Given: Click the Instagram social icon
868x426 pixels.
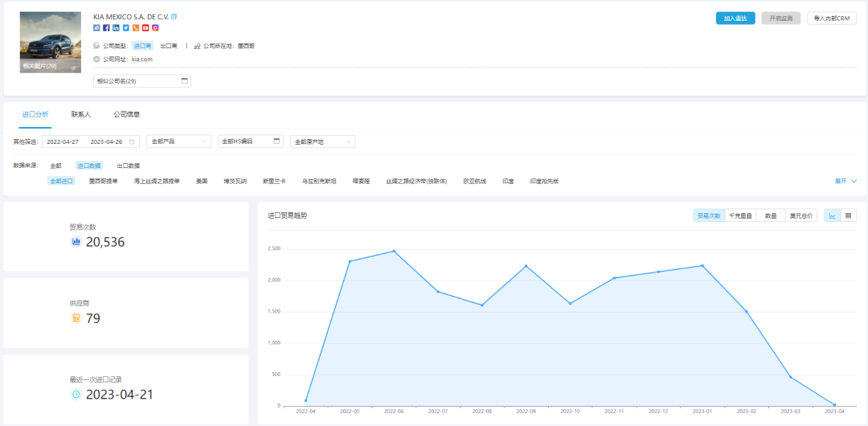Looking at the screenshot, I should click(x=155, y=28).
